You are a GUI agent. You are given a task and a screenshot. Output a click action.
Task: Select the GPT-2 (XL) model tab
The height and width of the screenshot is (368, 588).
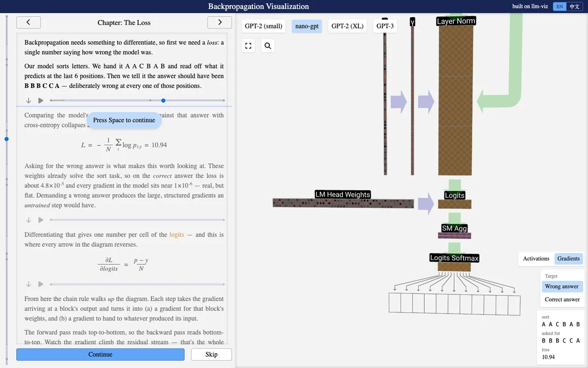click(347, 26)
